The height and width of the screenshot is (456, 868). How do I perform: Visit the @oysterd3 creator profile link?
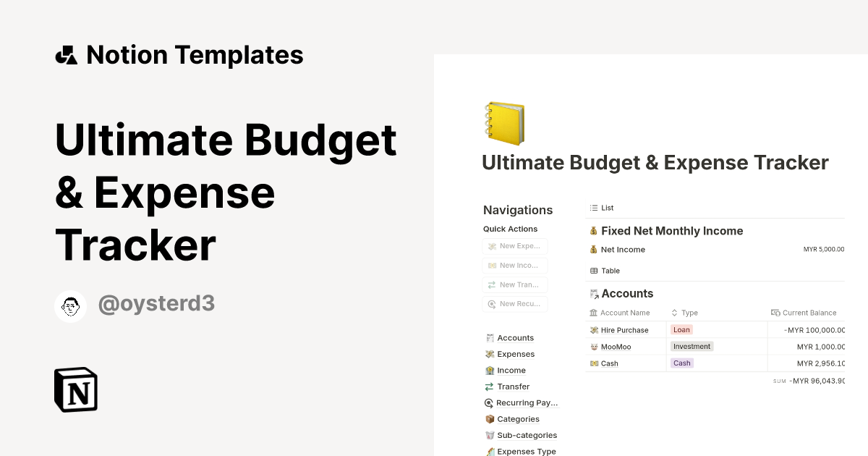pyautogui.click(x=156, y=303)
